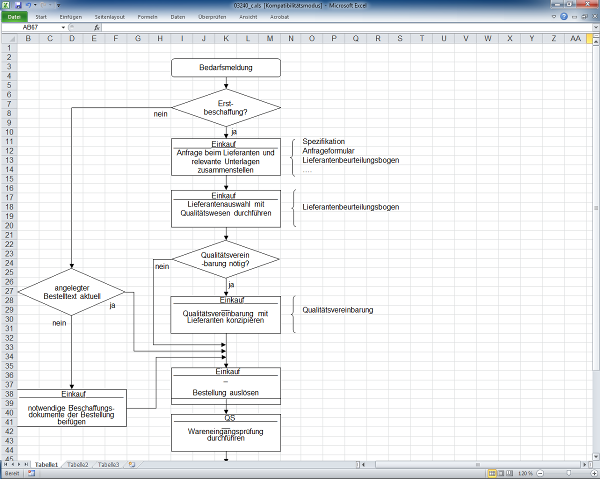Switch to worksheet tab Tabelle2
The width and height of the screenshot is (600, 479).
(x=78, y=465)
